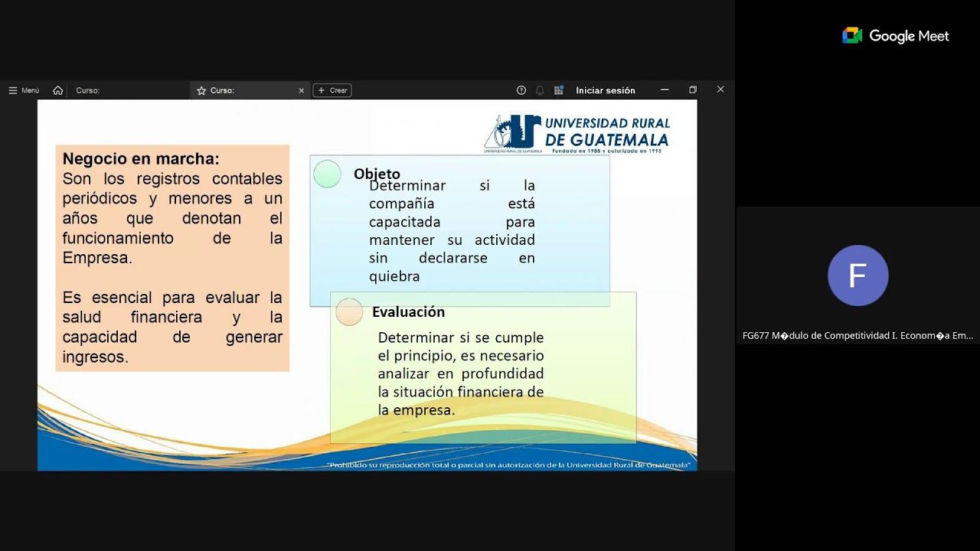Go to the home icon

click(x=58, y=90)
